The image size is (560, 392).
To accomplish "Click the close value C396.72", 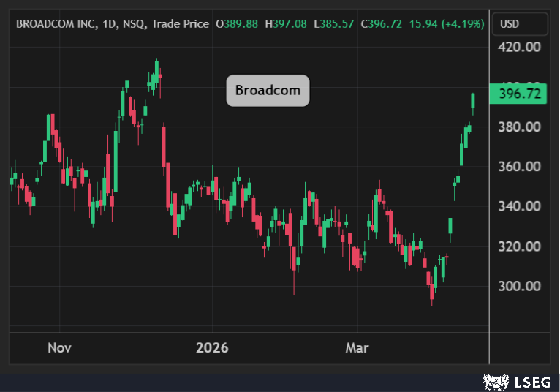I will click(381, 24).
